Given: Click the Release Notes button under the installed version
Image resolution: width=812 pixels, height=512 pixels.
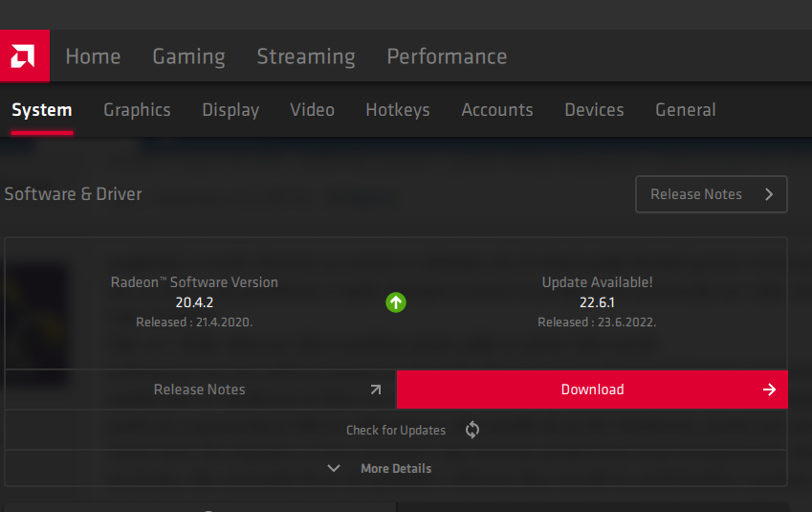Looking at the screenshot, I should 201,390.
